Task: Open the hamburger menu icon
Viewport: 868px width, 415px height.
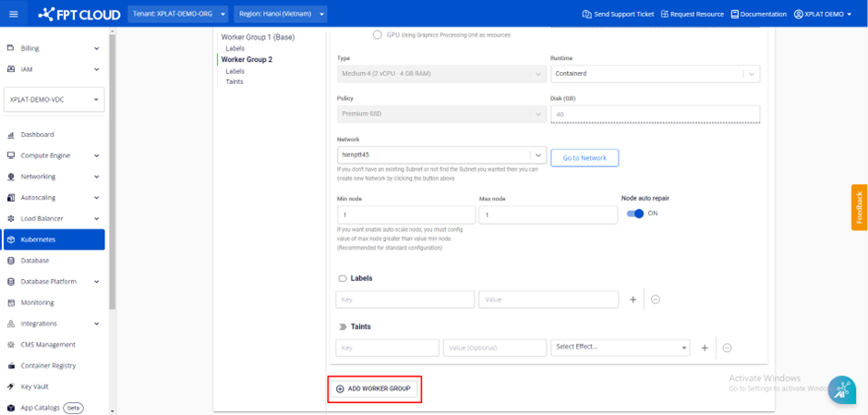Action: [13, 14]
